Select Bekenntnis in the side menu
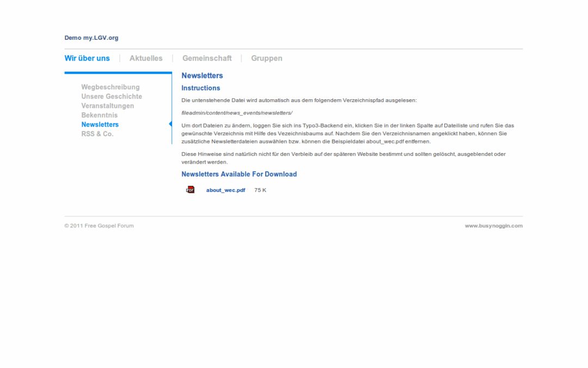 pyautogui.click(x=100, y=115)
